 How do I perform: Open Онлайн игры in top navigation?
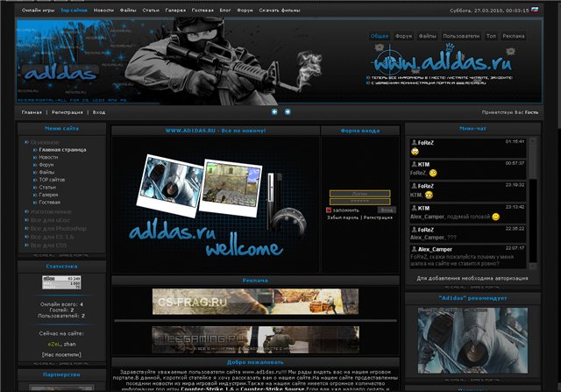coord(39,11)
